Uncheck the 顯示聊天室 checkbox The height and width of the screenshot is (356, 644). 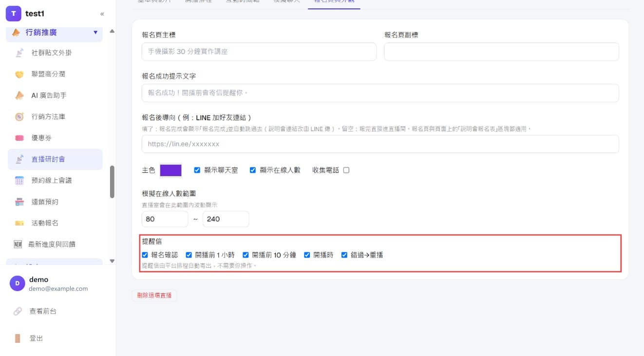[197, 170]
